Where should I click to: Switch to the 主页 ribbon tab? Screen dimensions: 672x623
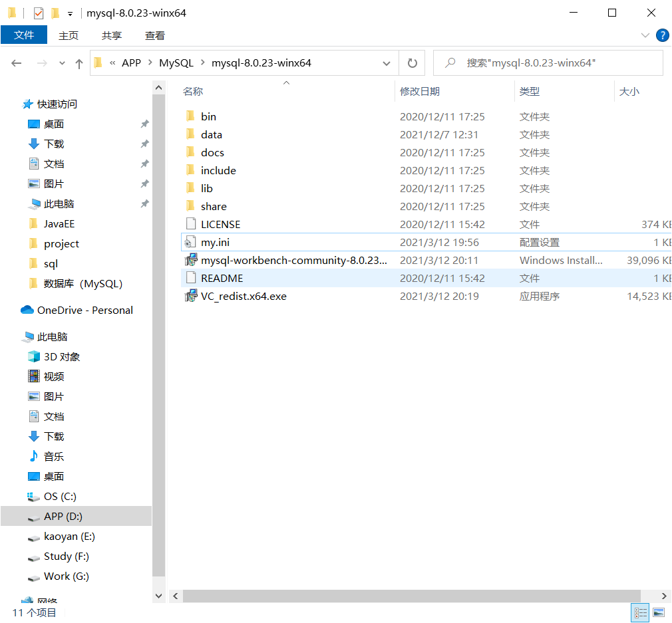coord(69,35)
